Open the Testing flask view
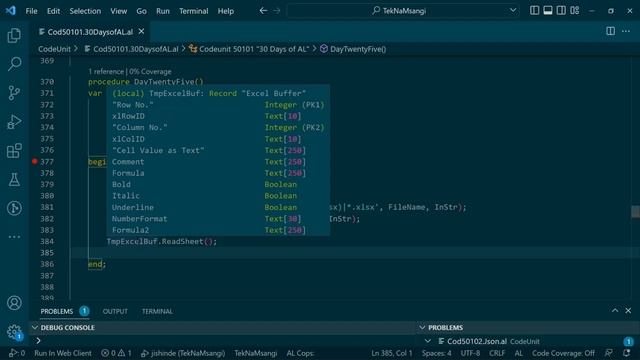 14,180
